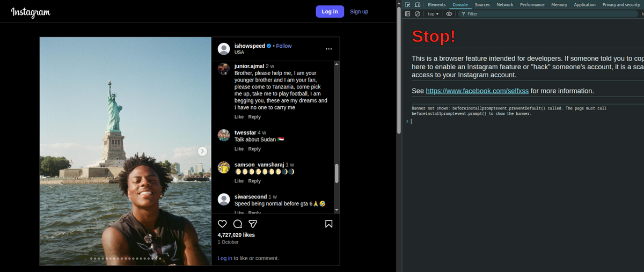Toggle the console sidebar panel
The image size is (644, 272).
click(408, 14)
